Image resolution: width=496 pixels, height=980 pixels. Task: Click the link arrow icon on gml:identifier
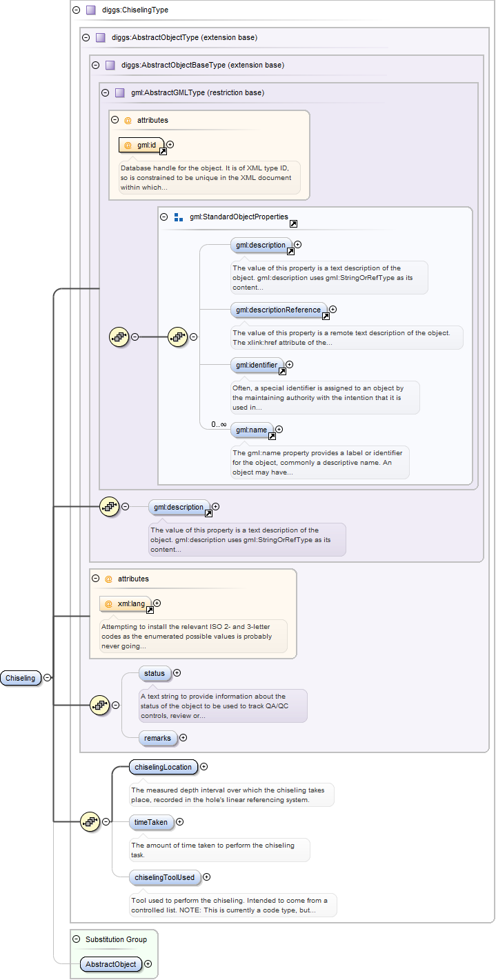pyautogui.click(x=281, y=371)
